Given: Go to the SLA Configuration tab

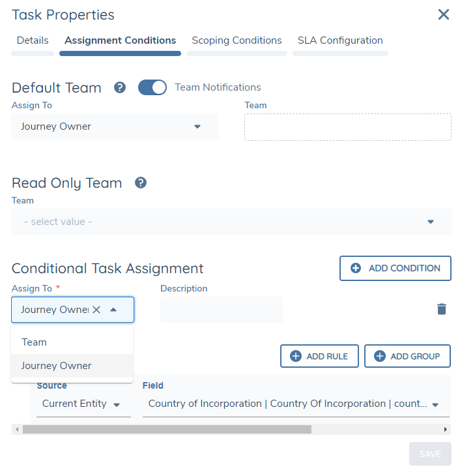Looking at the screenshot, I should pyautogui.click(x=340, y=40).
